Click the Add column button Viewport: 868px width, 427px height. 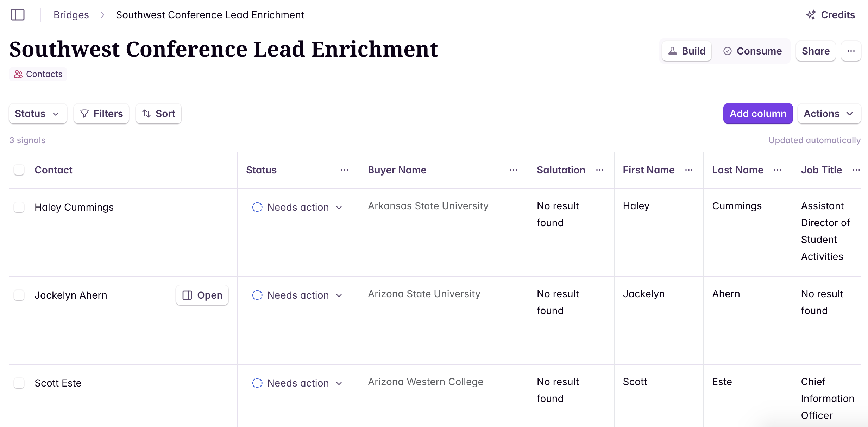tap(757, 114)
